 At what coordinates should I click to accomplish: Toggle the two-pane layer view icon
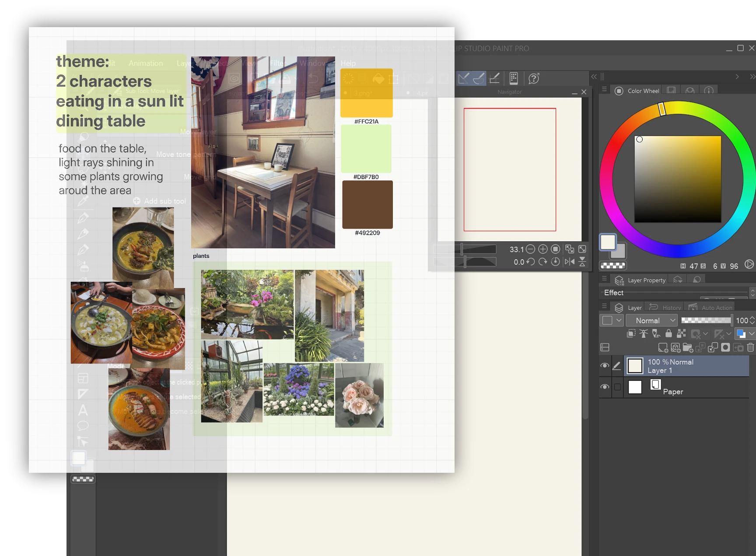(605, 347)
